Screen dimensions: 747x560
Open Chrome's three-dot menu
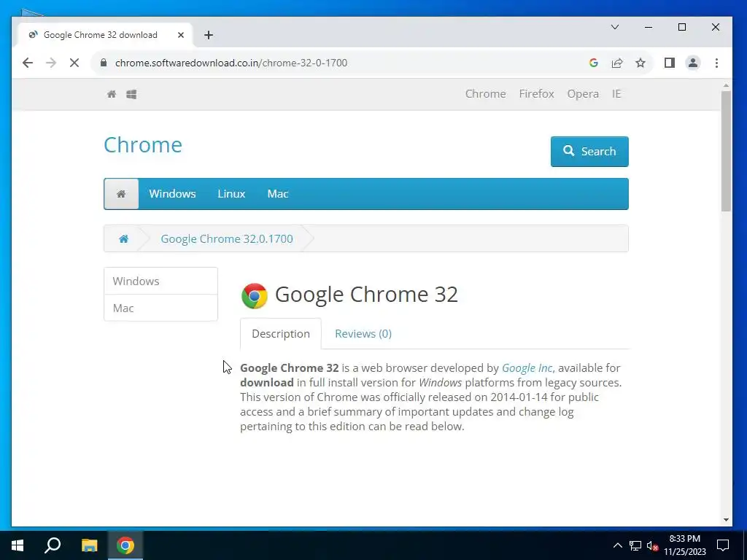716,63
